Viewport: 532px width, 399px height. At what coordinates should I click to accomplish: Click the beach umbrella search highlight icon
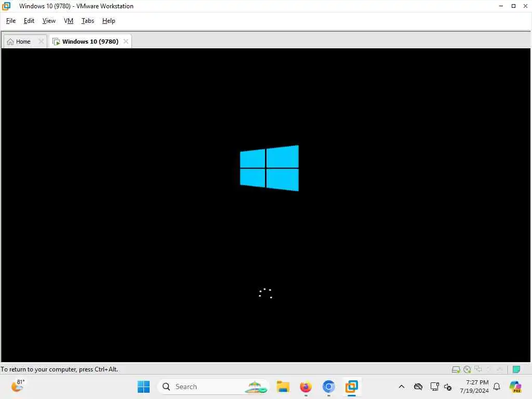256,387
